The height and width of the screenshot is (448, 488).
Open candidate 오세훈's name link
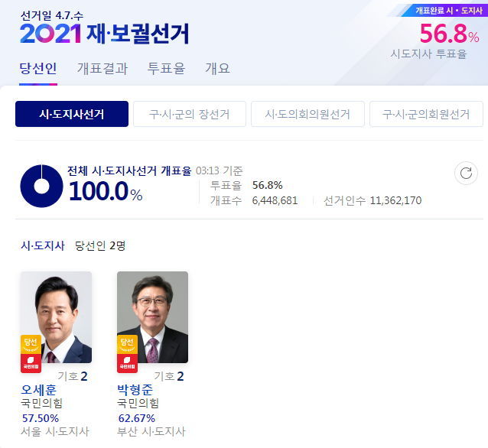click(38, 390)
